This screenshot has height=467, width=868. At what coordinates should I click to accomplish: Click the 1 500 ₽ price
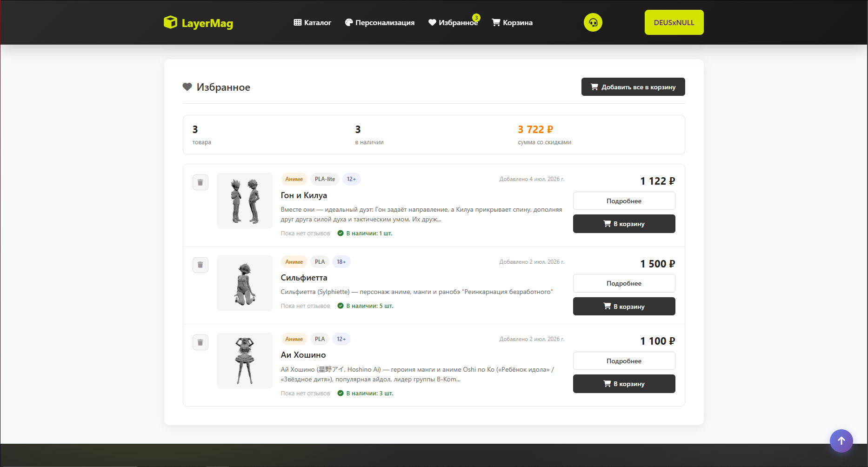tap(658, 264)
